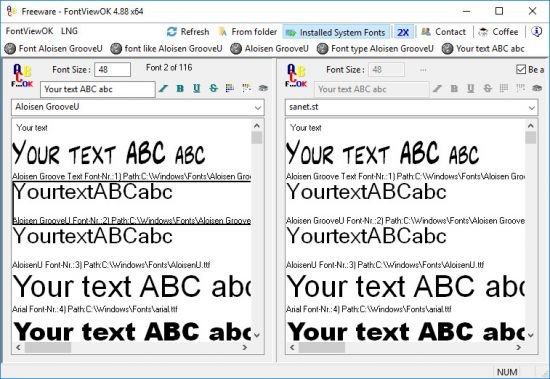
Task: Toggle bold in the left pane
Action: pos(180,88)
